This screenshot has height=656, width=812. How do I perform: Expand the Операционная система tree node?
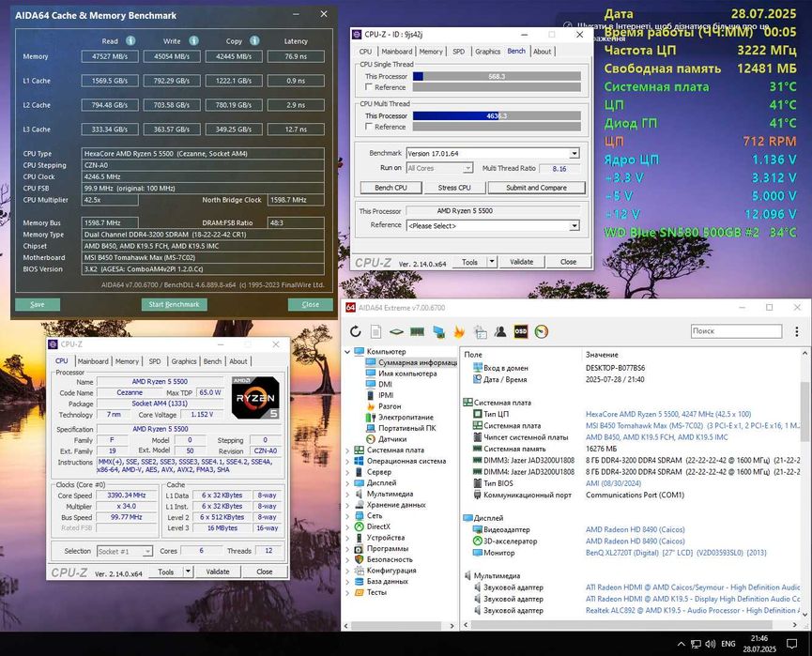pyautogui.click(x=347, y=461)
